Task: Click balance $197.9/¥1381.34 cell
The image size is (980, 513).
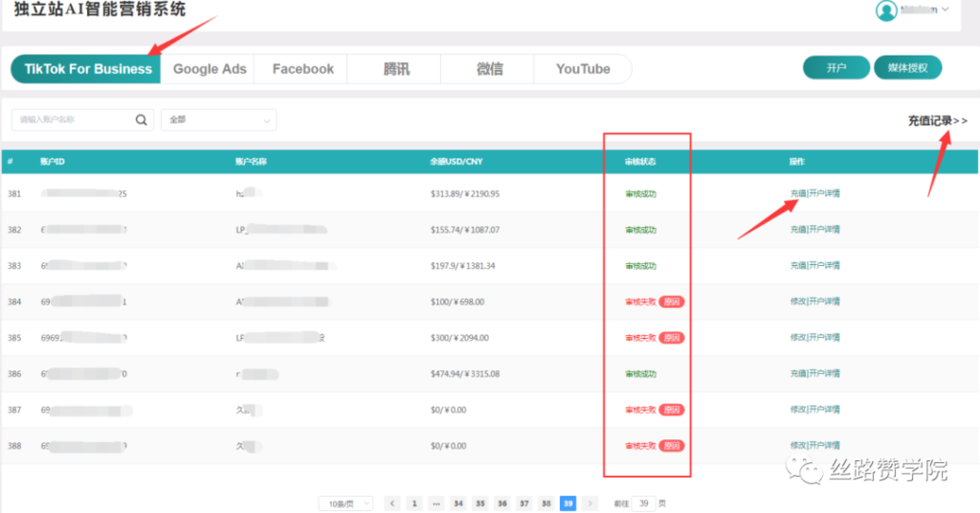Action: [462, 266]
